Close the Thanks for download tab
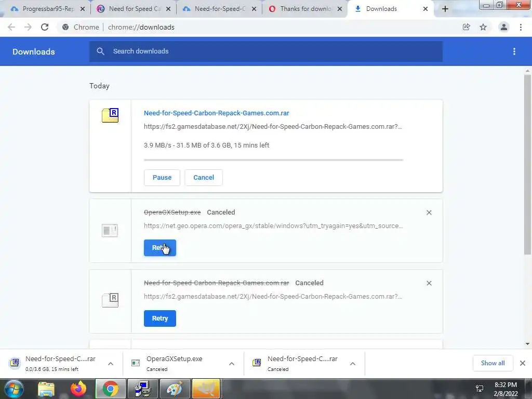The height and width of the screenshot is (399, 532). tap(340, 9)
